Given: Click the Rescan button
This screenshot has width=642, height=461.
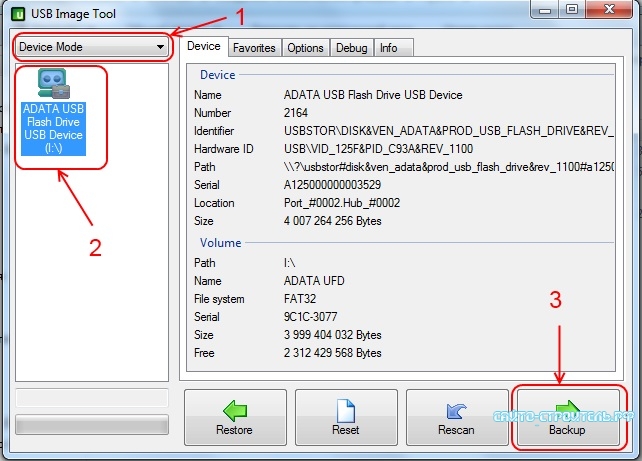Looking at the screenshot, I should (455, 418).
